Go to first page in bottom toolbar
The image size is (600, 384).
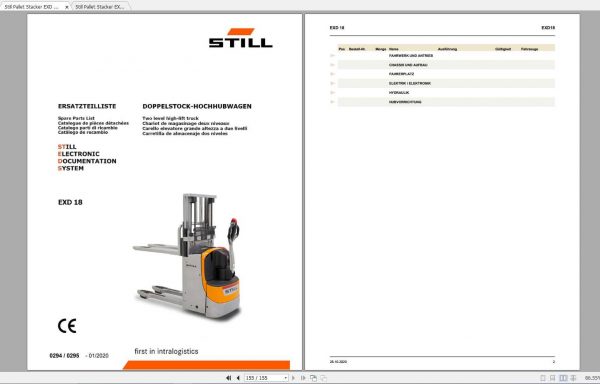pos(228,378)
